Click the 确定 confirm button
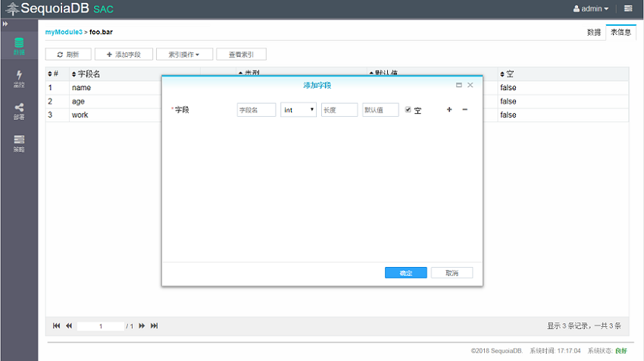 (x=405, y=273)
